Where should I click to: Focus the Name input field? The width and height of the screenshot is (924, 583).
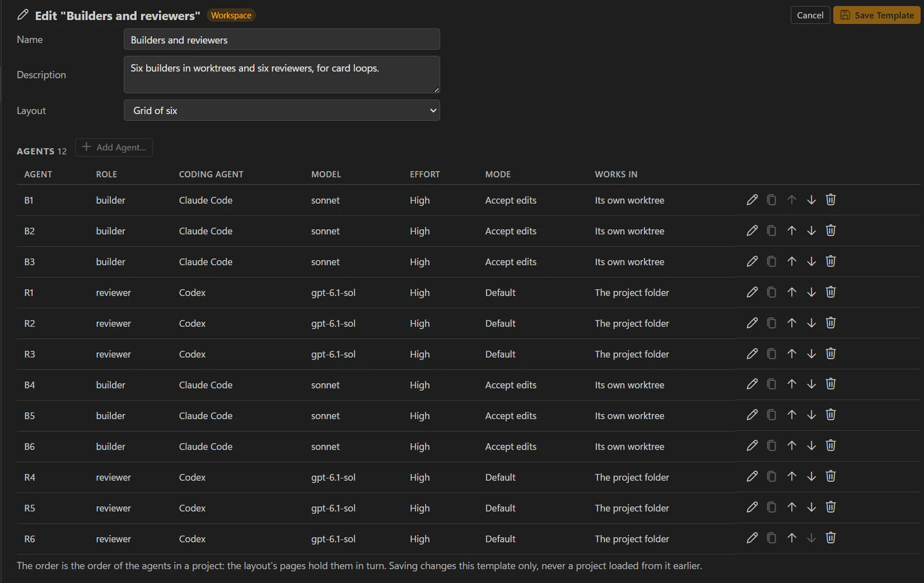[282, 39]
